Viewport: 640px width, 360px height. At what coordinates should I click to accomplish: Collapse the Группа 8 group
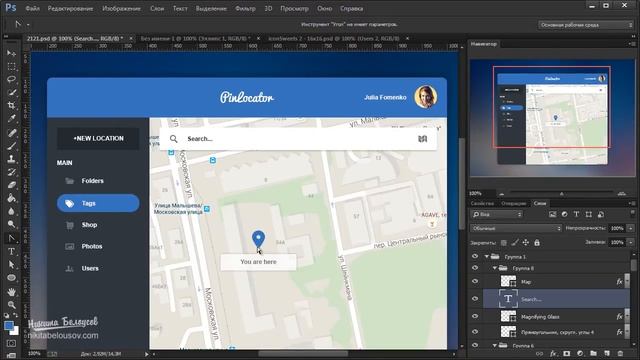pyautogui.click(x=494, y=268)
